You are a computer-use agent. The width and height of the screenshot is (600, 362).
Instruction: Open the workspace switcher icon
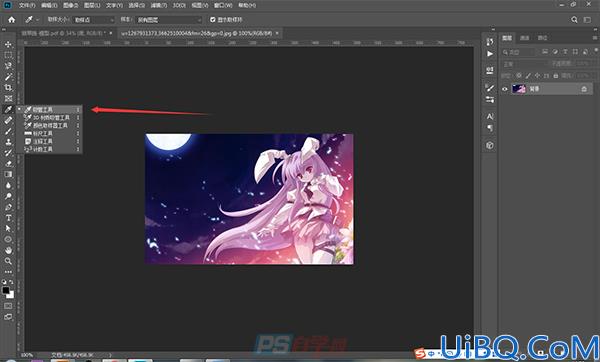click(x=587, y=20)
